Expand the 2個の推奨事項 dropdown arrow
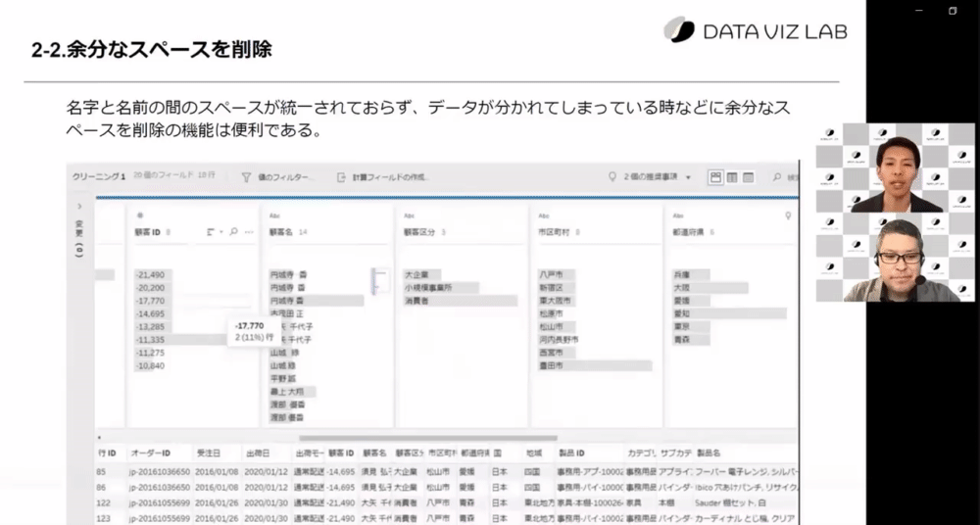The width and height of the screenshot is (980, 525). 688,177
